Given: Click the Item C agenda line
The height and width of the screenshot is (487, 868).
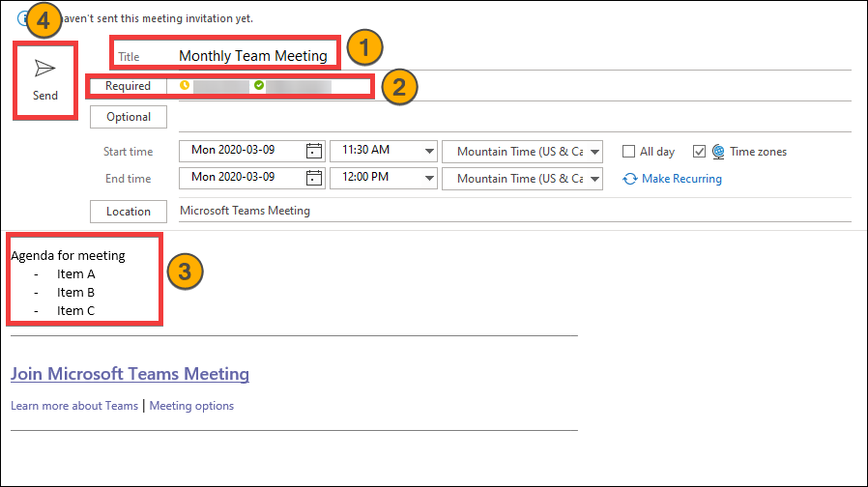Looking at the screenshot, I should pos(75,311).
